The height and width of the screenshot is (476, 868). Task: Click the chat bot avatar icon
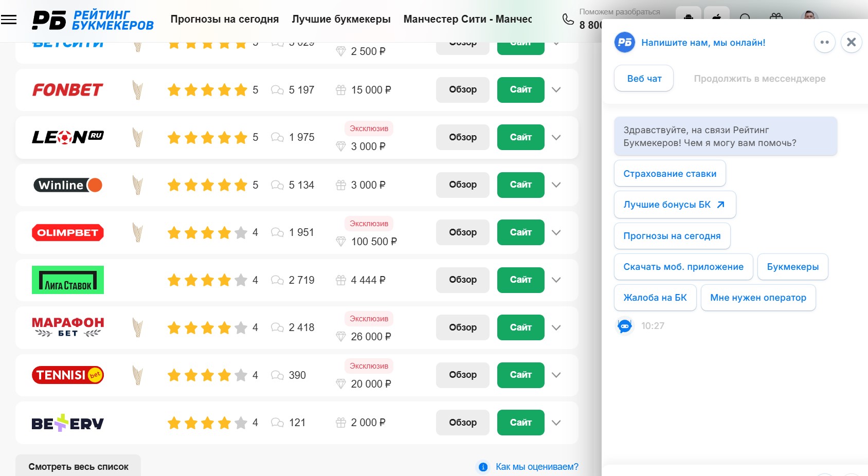pyautogui.click(x=625, y=326)
